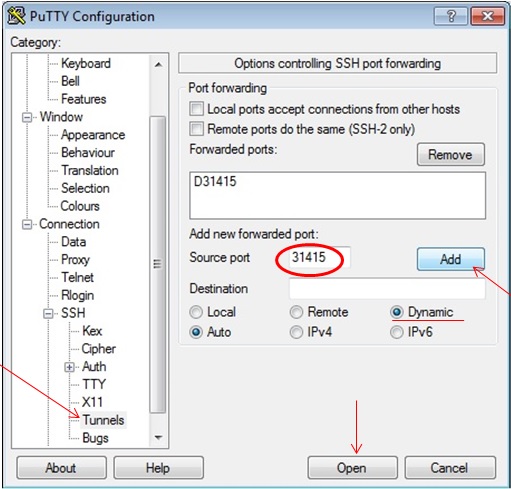Image resolution: width=511 pixels, height=489 pixels.
Task: Click the category list scroll up arrow
Action: (158, 64)
